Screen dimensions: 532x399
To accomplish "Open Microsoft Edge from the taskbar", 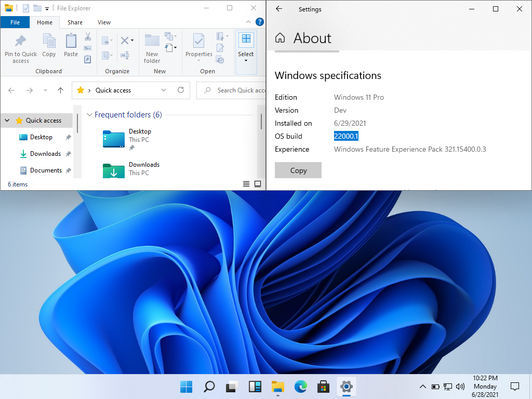I will (301, 387).
